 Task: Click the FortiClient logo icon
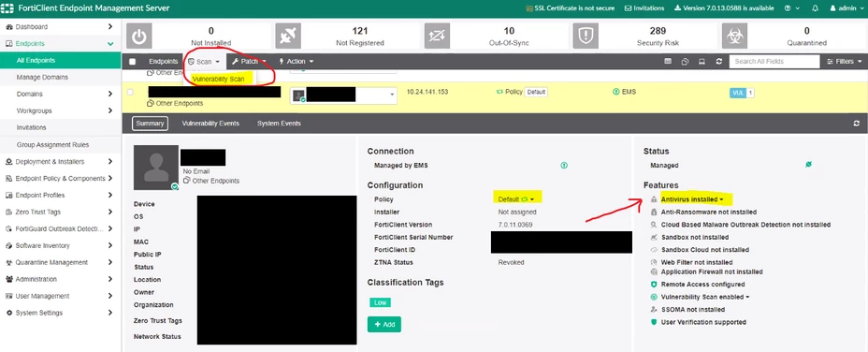pos(8,8)
